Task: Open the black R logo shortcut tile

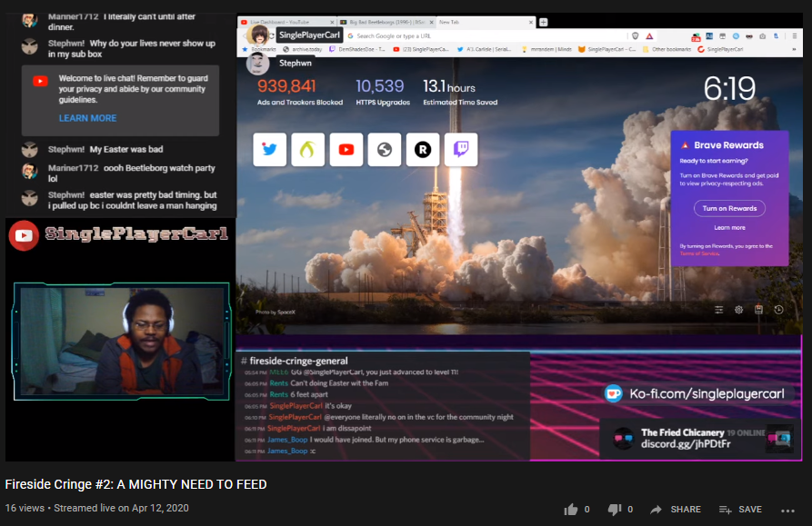Action: (423, 150)
